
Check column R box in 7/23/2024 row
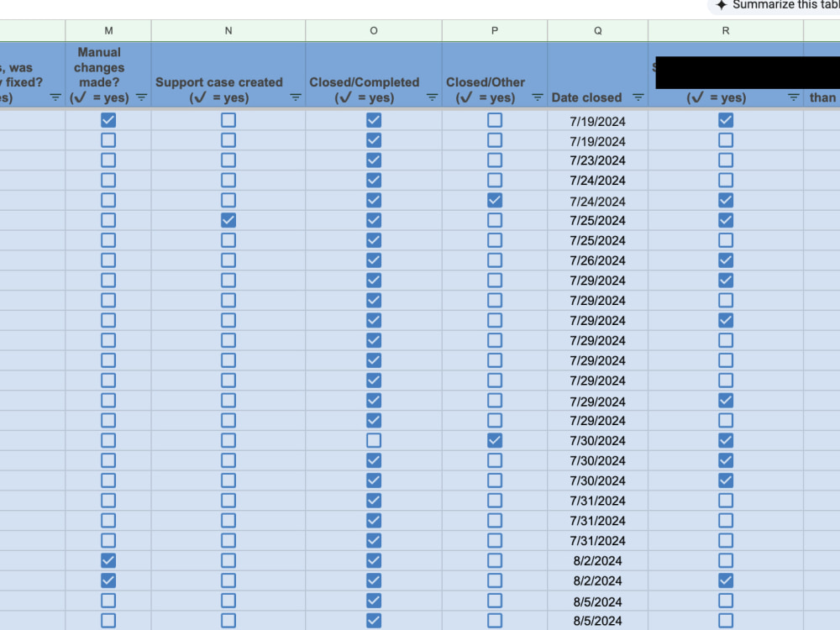point(726,160)
